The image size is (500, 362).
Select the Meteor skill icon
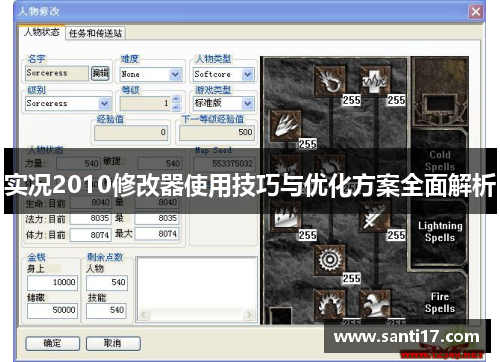click(x=330, y=260)
